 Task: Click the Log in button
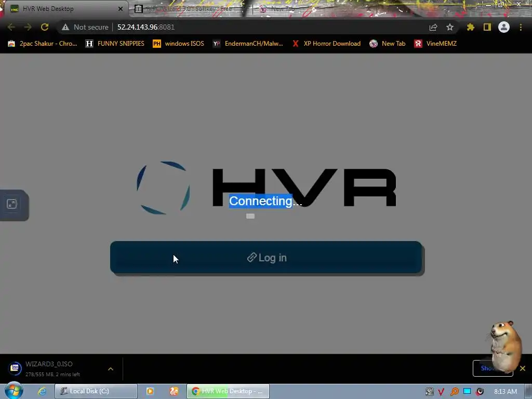click(x=266, y=258)
